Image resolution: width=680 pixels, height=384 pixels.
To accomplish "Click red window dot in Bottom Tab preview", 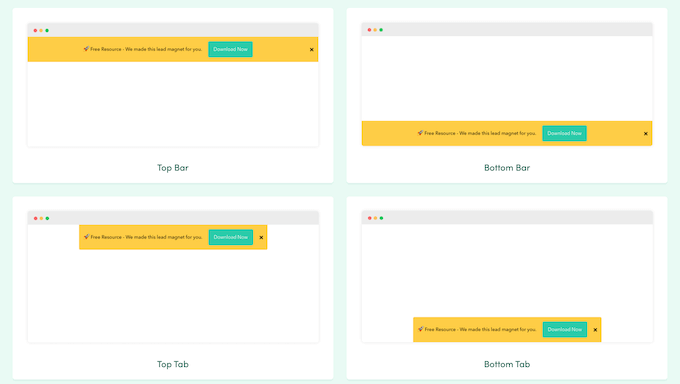I will (369, 218).
